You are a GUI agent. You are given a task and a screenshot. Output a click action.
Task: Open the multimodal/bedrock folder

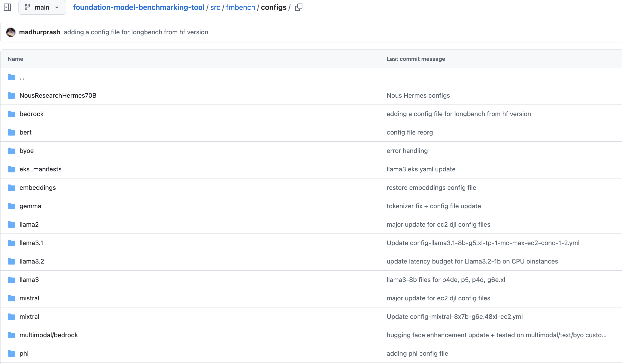(49, 335)
